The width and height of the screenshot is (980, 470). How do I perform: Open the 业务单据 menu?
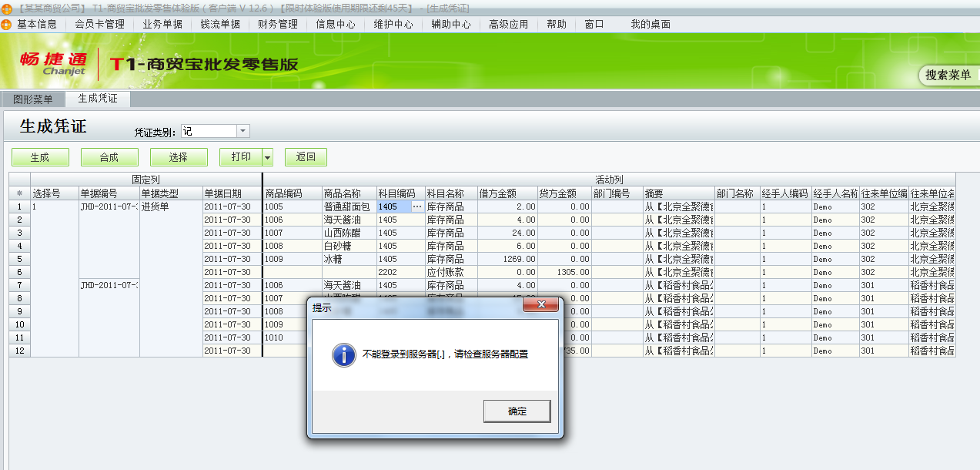click(x=162, y=24)
